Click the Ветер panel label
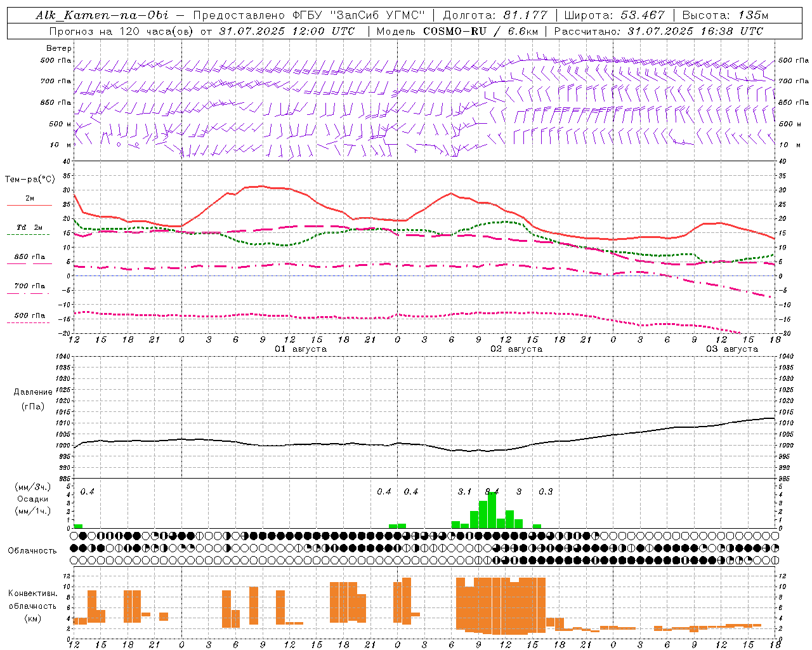 click(59, 48)
